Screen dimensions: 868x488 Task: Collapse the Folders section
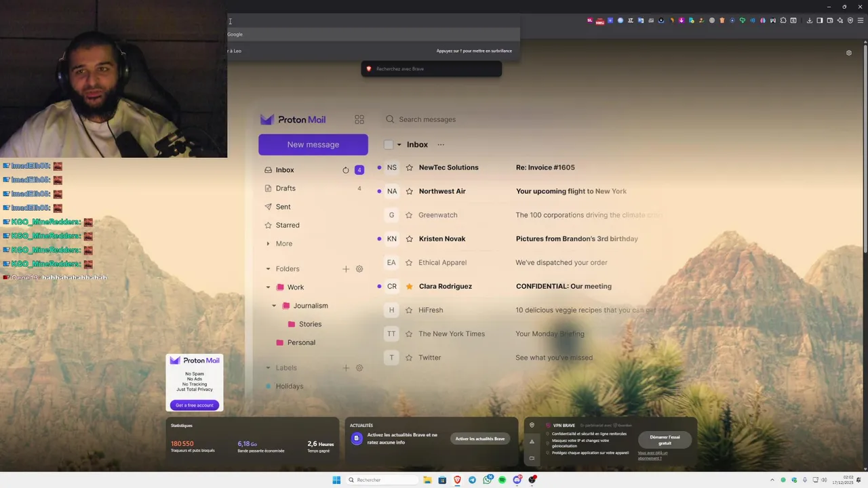268,269
